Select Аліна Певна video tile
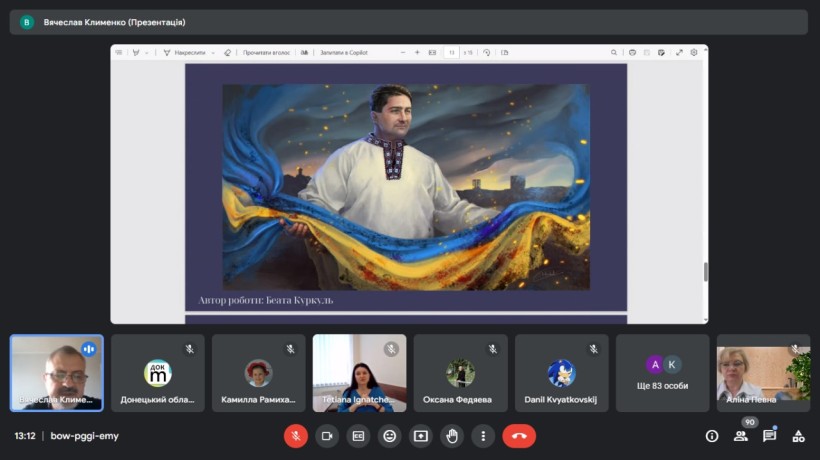820x460 pixels. [x=763, y=373]
